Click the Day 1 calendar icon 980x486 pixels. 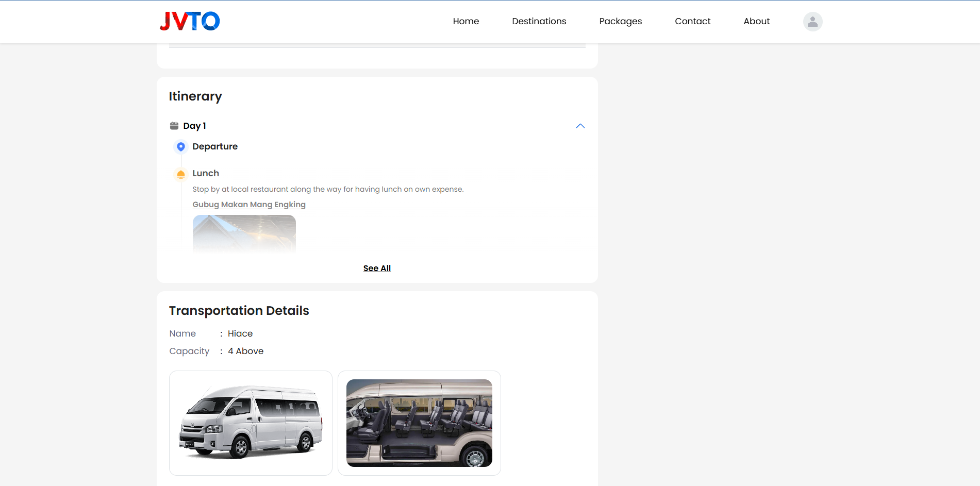174,126
